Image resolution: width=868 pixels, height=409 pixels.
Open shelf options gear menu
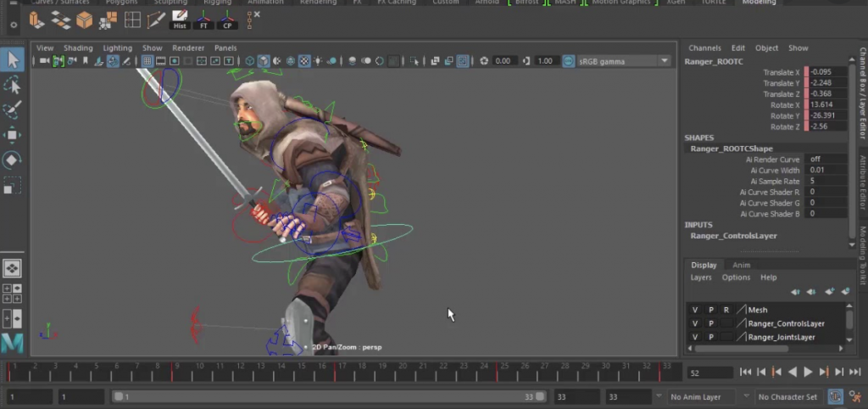click(x=14, y=25)
